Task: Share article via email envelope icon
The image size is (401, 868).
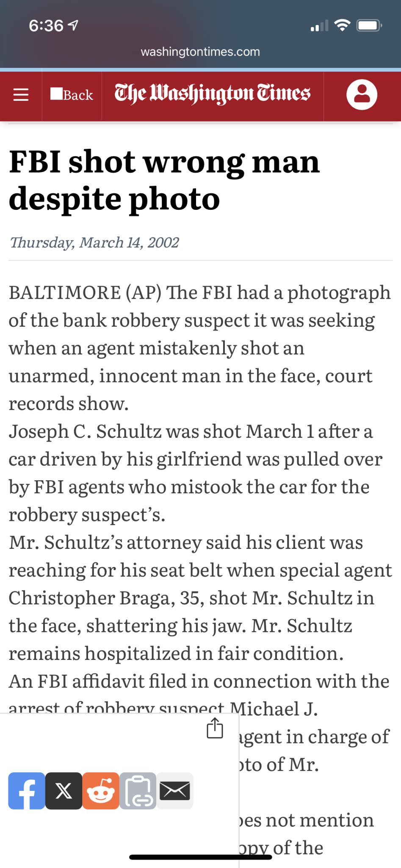Action: coord(175,791)
